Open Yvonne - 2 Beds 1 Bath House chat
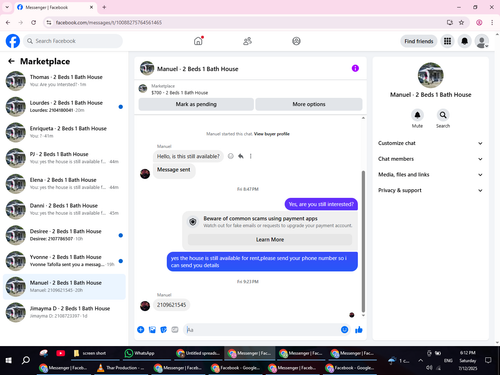Image resolution: width=500 pixels, height=375 pixels. point(64,260)
